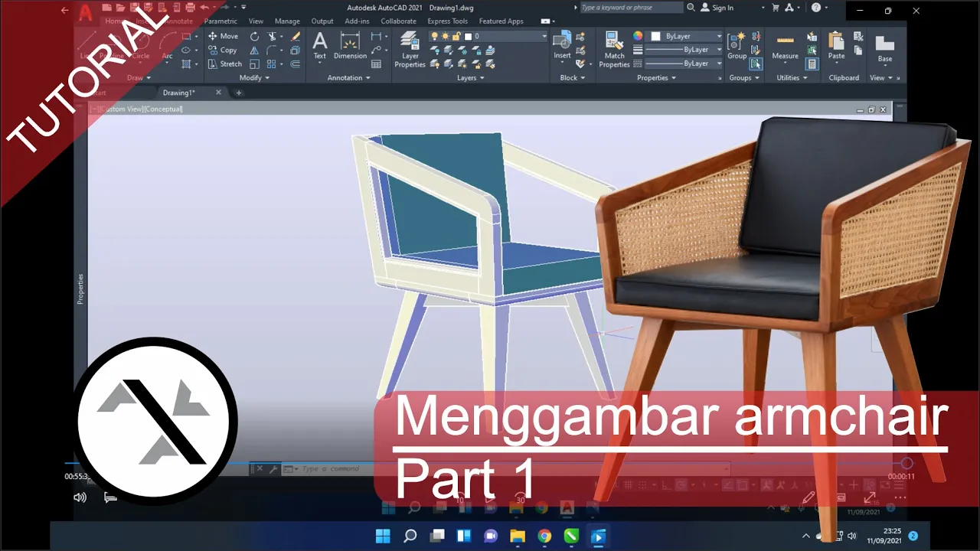Viewport: 980px width, 551px height.
Task: Open the Properties palette side tab
Action: (x=80, y=289)
